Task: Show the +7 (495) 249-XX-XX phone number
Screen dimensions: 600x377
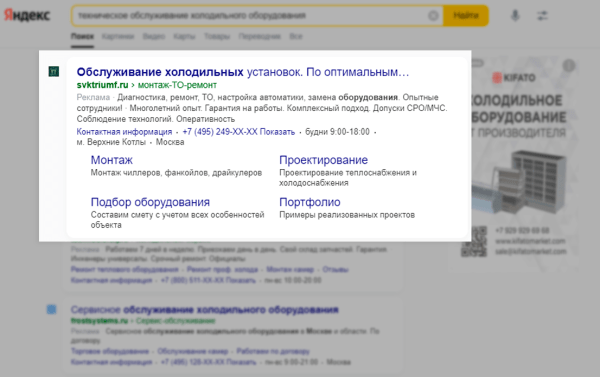Action: tap(239, 132)
